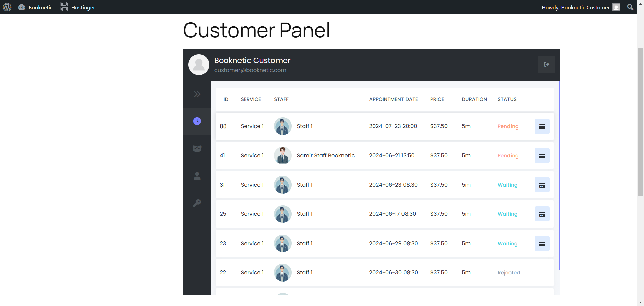Viewport: 644px width, 306px height.
Task: Click the logout icon button
Action: pos(546,64)
